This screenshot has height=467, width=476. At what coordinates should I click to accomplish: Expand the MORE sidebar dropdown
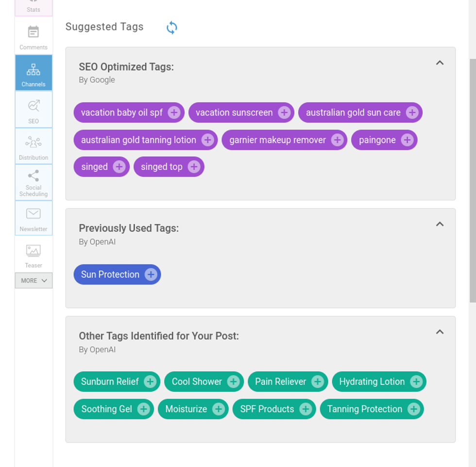tap(34, 281)
